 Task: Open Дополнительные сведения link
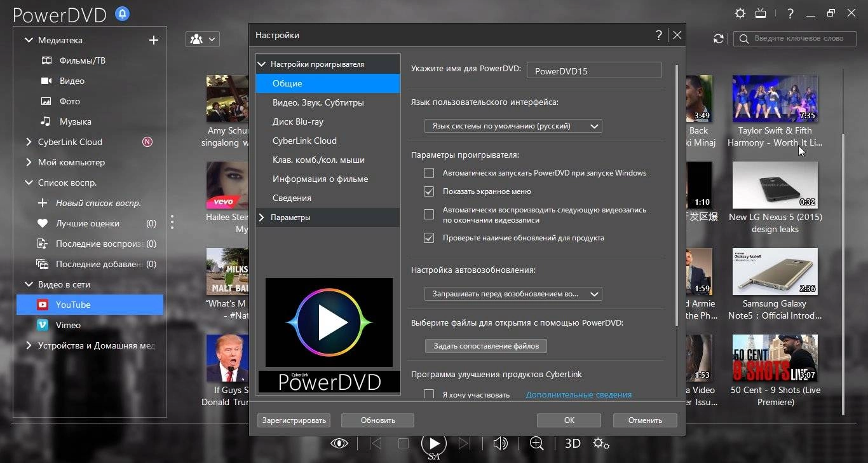[x=579, y=395]
